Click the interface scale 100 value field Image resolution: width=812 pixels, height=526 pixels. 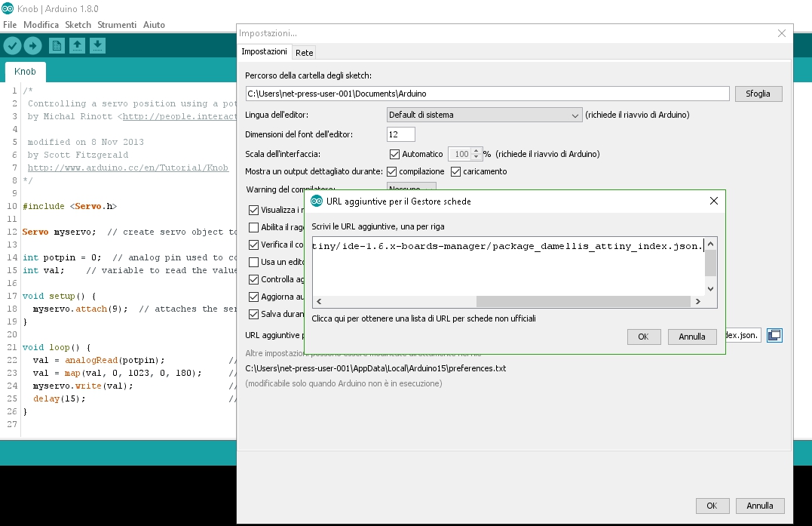(x=460, y=154)
